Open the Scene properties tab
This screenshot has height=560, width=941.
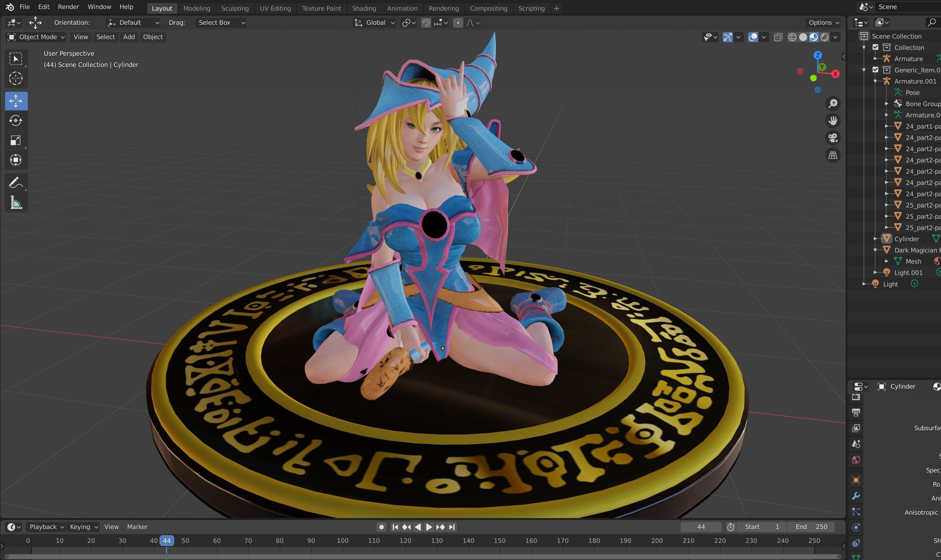(x=856, y=444)
